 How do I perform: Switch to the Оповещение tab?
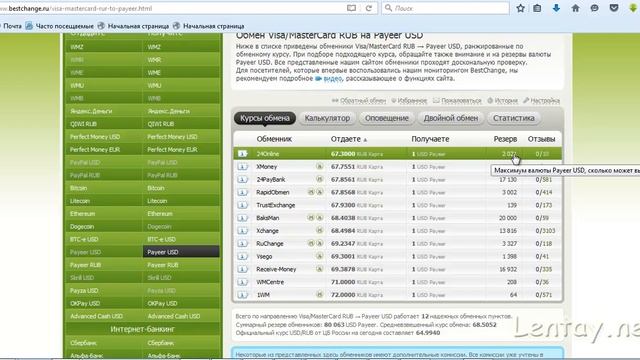click(x=387, y=118)
